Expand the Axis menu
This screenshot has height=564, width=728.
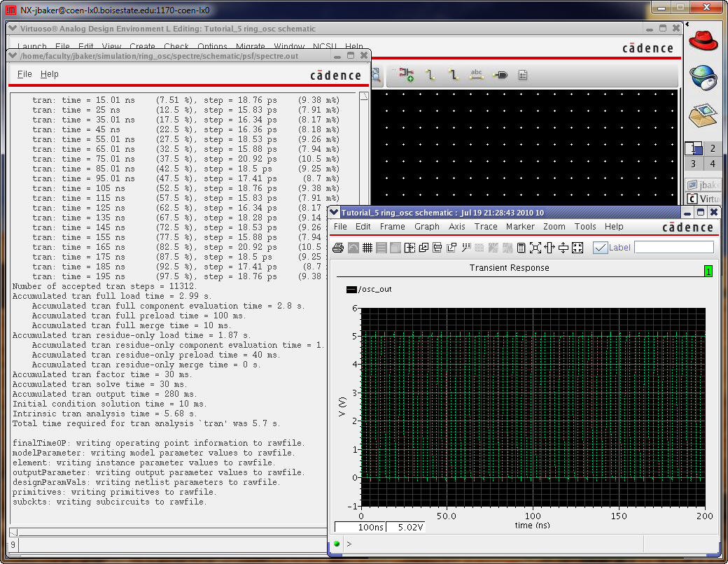(x=457, y=227)
